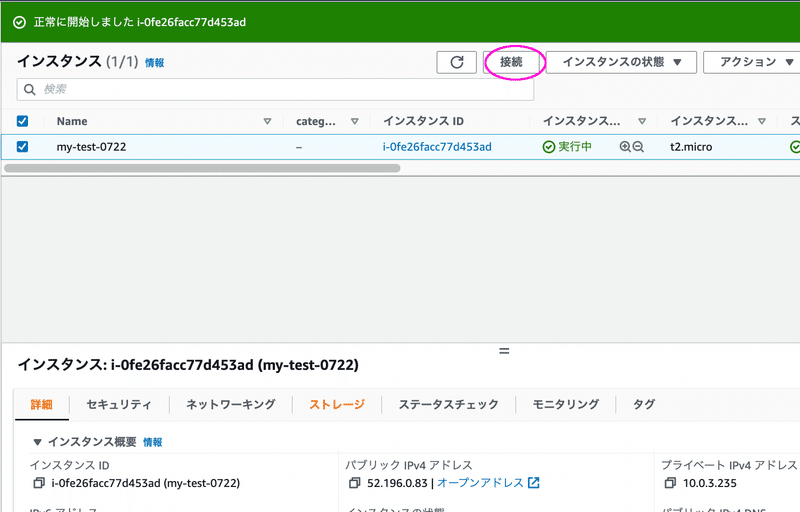Open the タグ tab

pyautogui.click(x=644, y=405)
